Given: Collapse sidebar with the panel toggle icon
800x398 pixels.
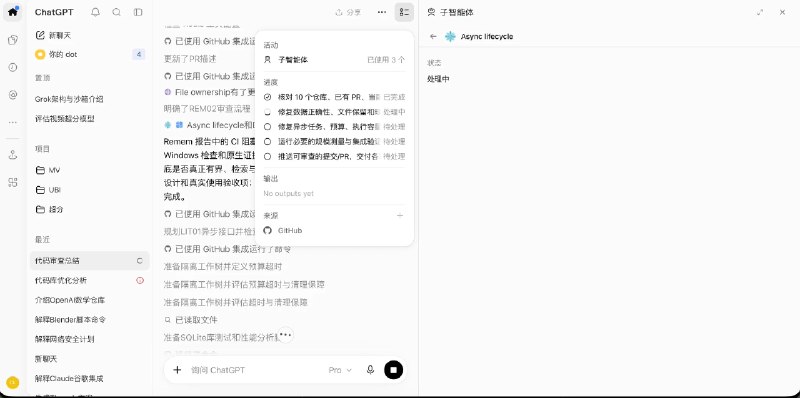Looking at the screenshot, I should coord(138,12).
